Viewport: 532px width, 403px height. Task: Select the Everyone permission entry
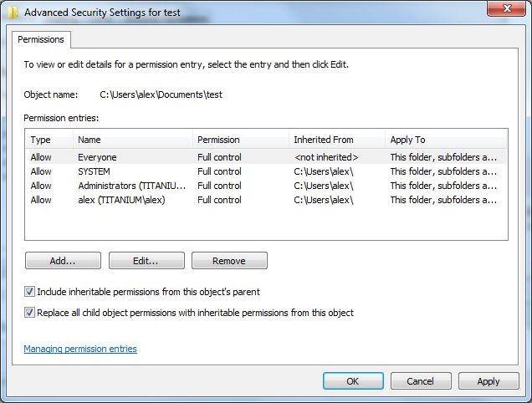coord(266,157)
